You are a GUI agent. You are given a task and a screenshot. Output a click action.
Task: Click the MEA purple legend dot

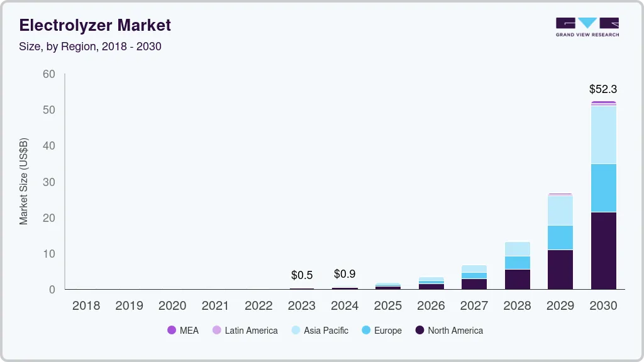(x=172, y=331)
